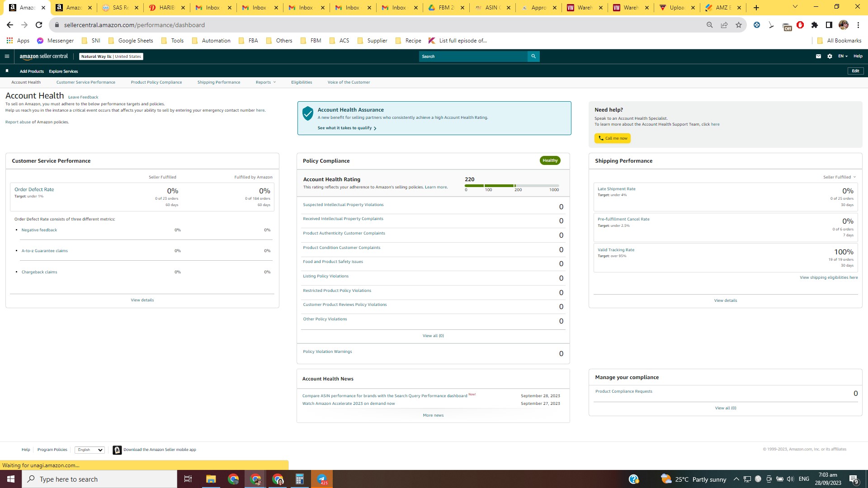
Task: Open Negative feedback metric link
Action: click(x=39, y=230)
